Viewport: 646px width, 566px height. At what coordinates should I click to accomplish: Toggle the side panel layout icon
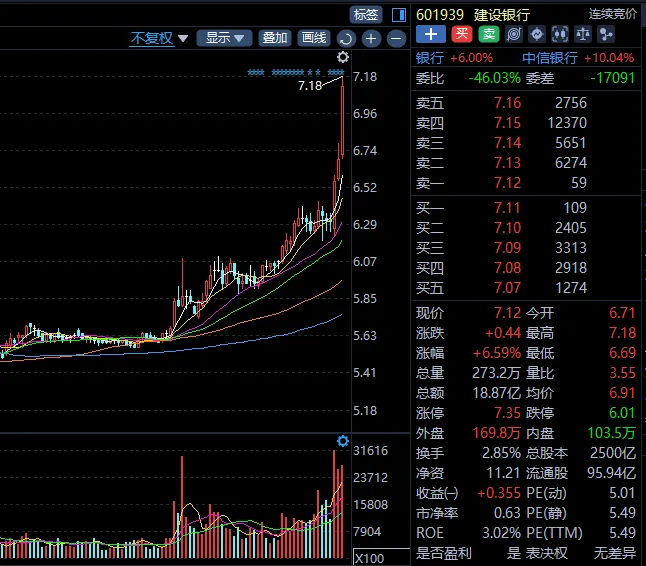tap(400, 14)
